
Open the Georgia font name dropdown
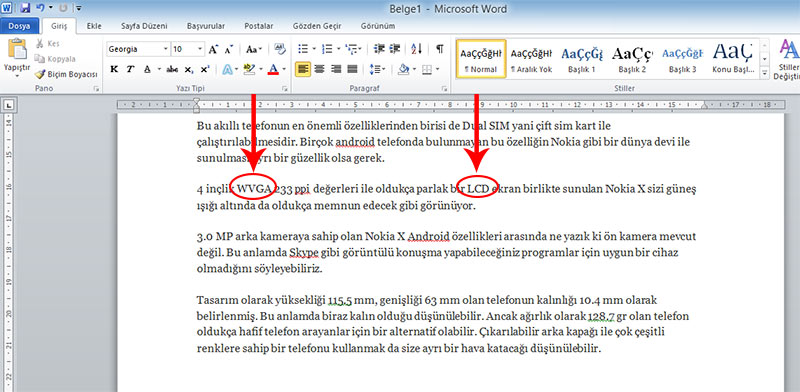point(165,50)
